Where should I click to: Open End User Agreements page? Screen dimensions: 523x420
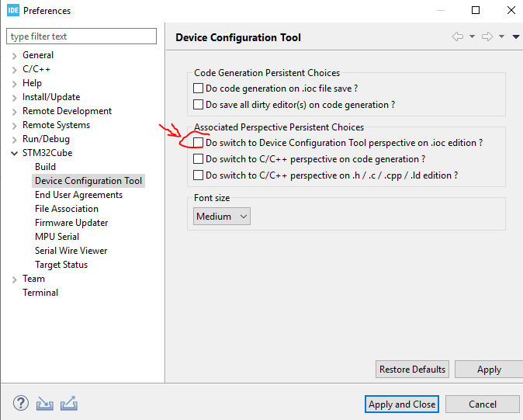(78, 195)
